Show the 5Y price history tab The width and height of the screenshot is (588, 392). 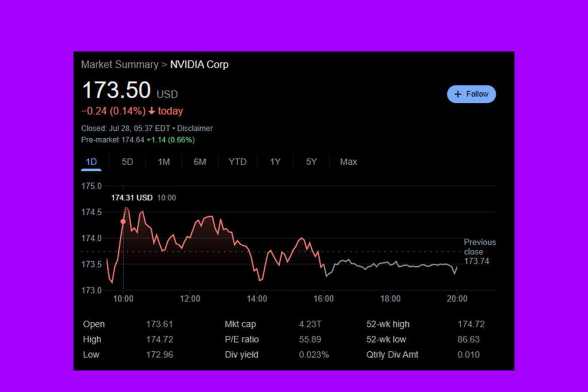click(x=311, y=162)
